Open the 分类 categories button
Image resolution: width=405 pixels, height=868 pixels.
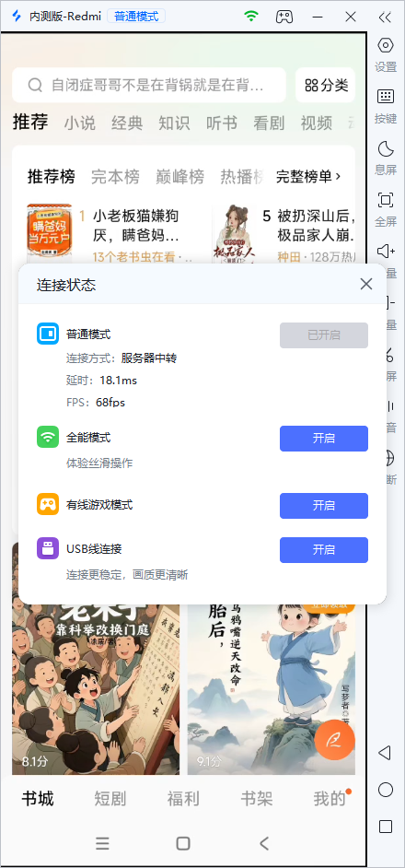(x=326, y=86)
